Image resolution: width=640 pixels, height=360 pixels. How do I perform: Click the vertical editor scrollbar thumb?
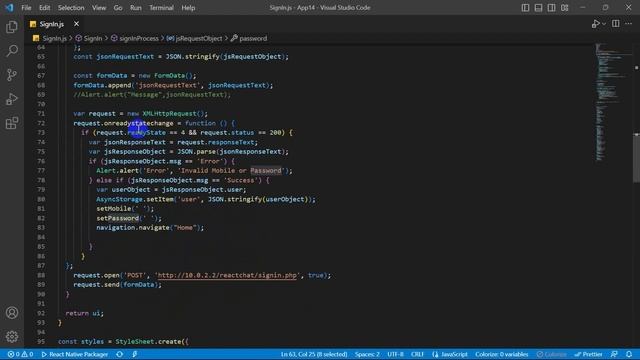click(x=636, y=157)
